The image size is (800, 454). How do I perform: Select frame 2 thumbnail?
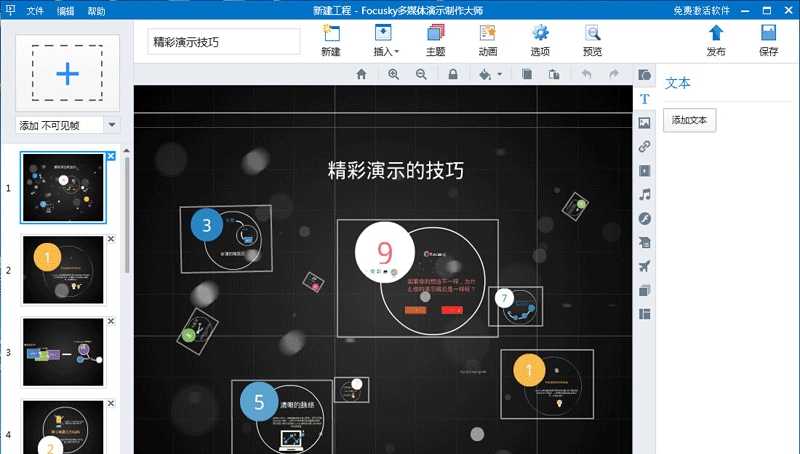point(63,270)
